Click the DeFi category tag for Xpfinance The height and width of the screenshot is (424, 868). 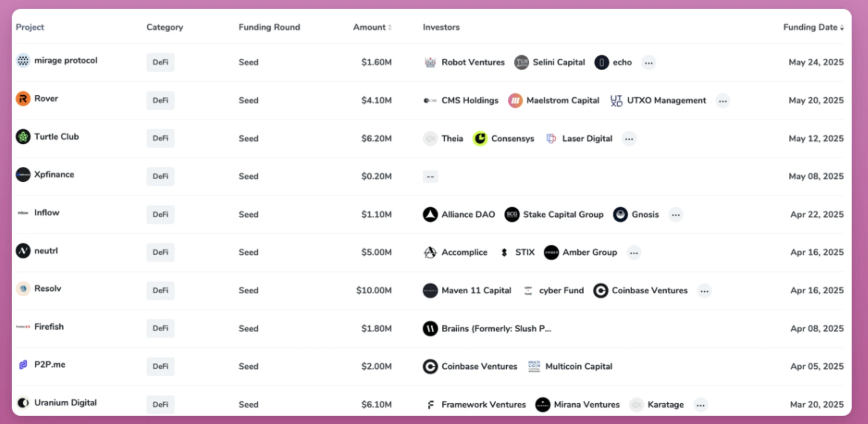(x=160, y=176)
